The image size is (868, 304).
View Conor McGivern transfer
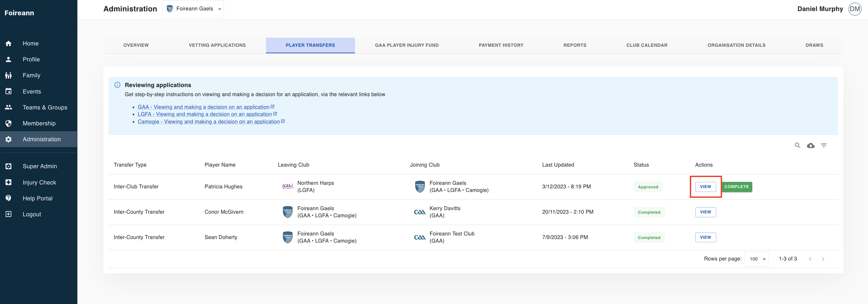click(x=705, y=212)
